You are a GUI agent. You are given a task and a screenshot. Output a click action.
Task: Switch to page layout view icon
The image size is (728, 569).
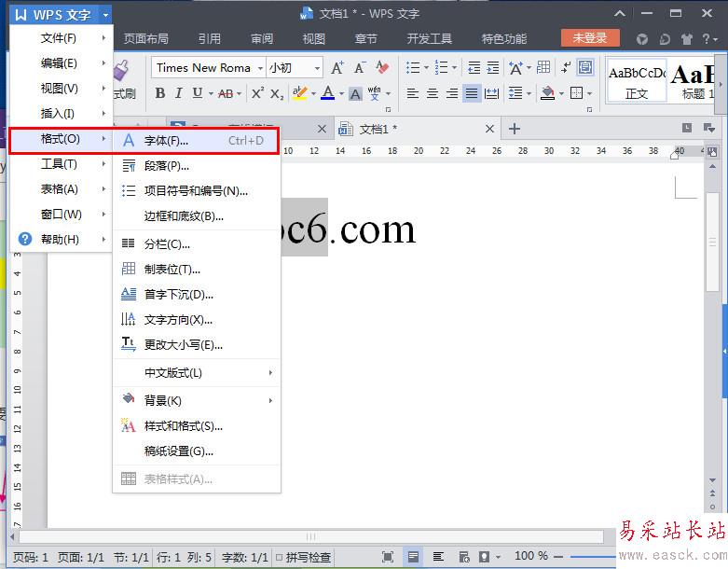(x=413, y=557)
